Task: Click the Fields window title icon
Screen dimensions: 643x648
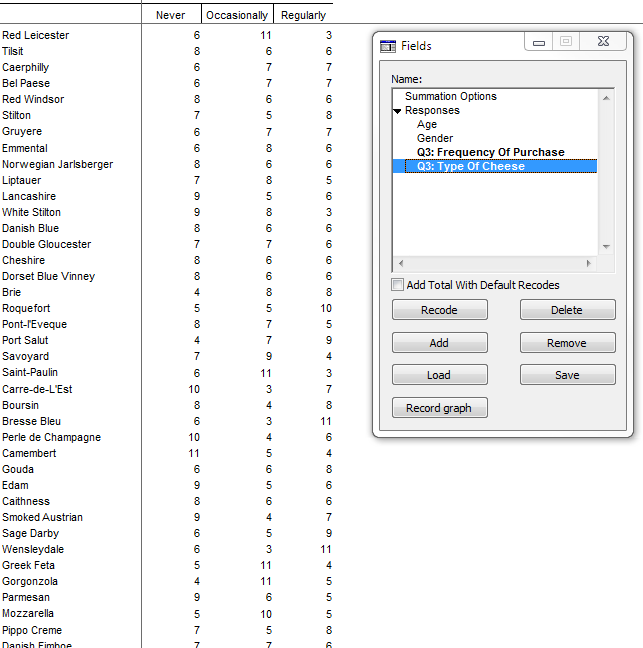Action: click(389, 46)
